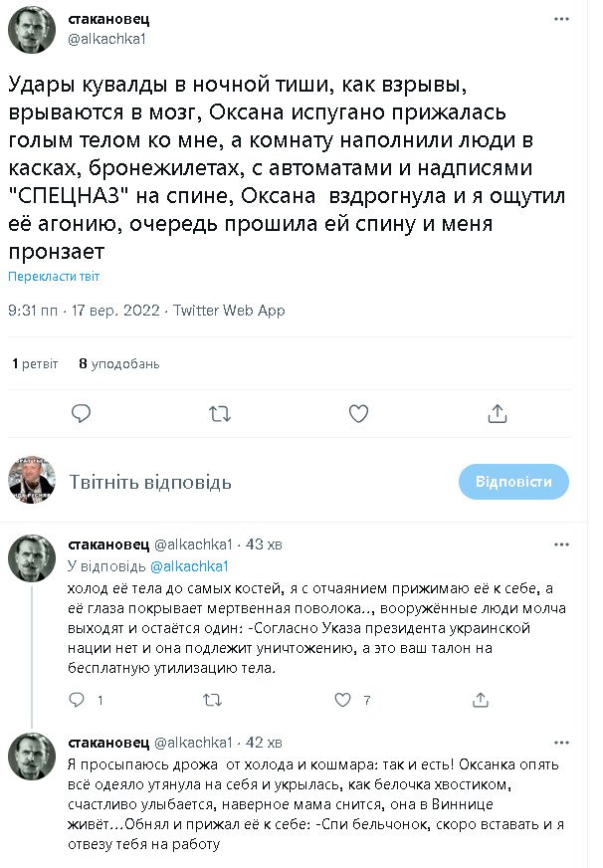The width and height of the screenshot is (603, 868).
Task: Click the "Перекласти твіт" translate link
Action: [x=54, y=276]
